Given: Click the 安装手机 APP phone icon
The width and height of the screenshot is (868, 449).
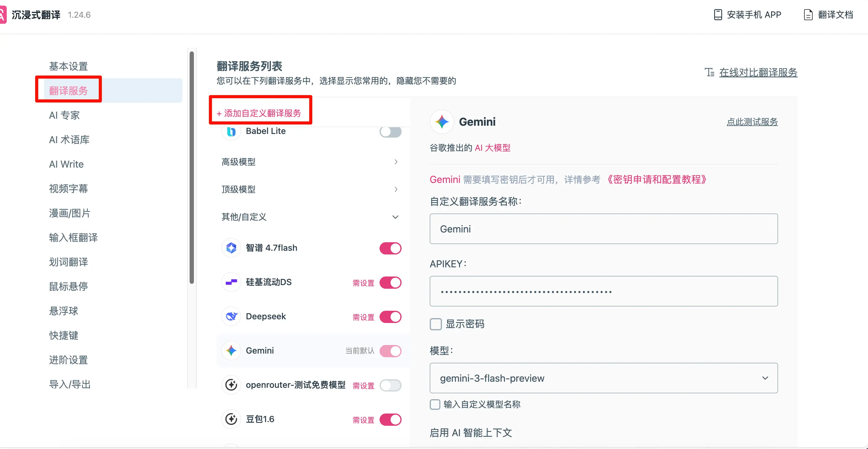Looking at the screenshot, I should [x=718, y=15].
